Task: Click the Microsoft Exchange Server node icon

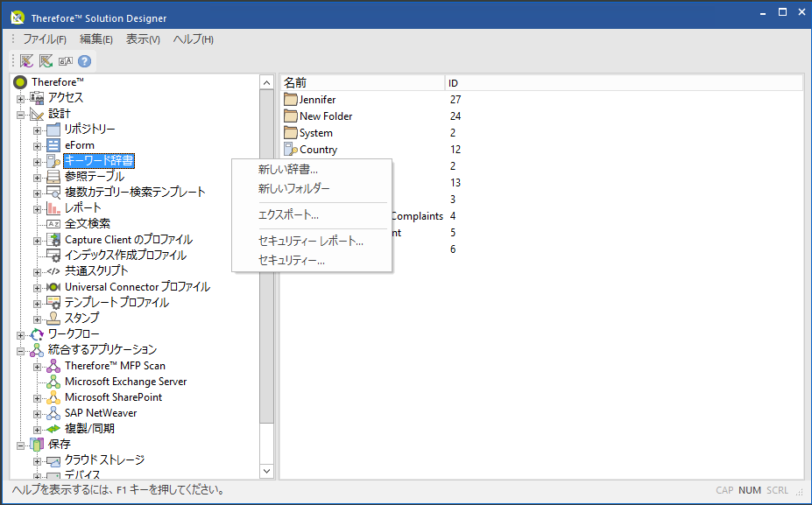Action: coord(53,382)
